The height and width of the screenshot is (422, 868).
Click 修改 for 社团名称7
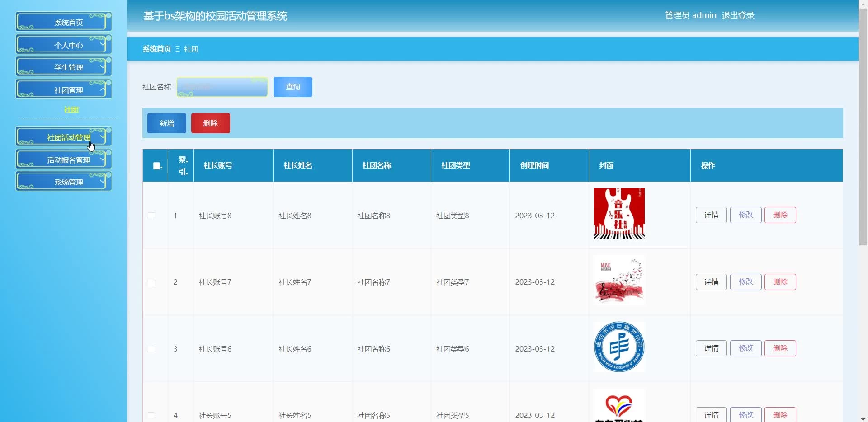pos(746,282)
